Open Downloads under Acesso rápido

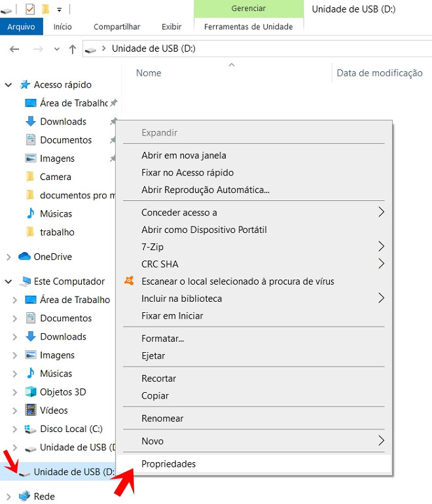click(x=63, y=122)
